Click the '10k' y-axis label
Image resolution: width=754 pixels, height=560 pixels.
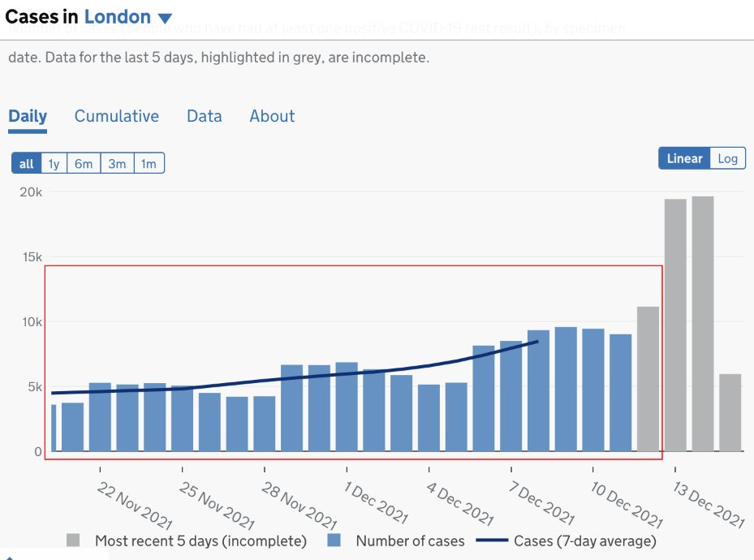pyautogui.click(x=32, y=322)
